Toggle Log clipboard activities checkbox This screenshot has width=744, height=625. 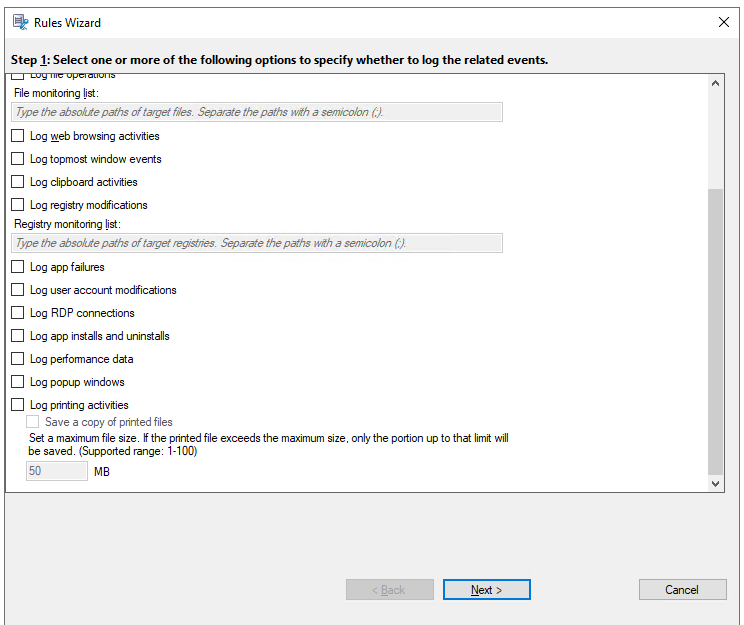[x=18, y=182]
